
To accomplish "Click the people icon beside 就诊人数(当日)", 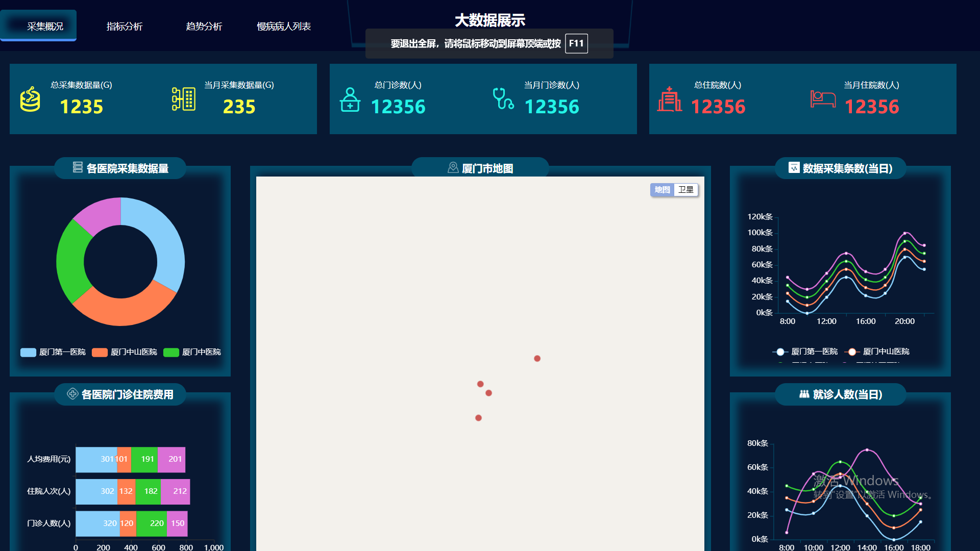I will [x=804, y=394].
